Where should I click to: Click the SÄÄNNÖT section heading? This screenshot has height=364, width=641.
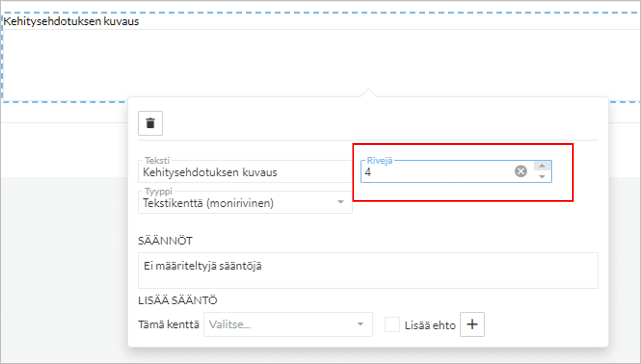[x=165, y=241]
